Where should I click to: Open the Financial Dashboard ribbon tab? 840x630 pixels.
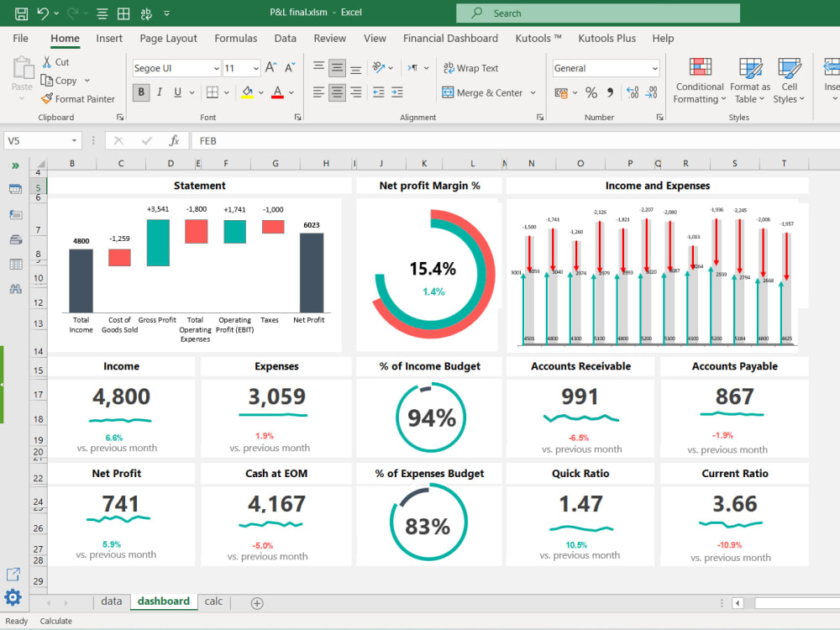[450, 39]
